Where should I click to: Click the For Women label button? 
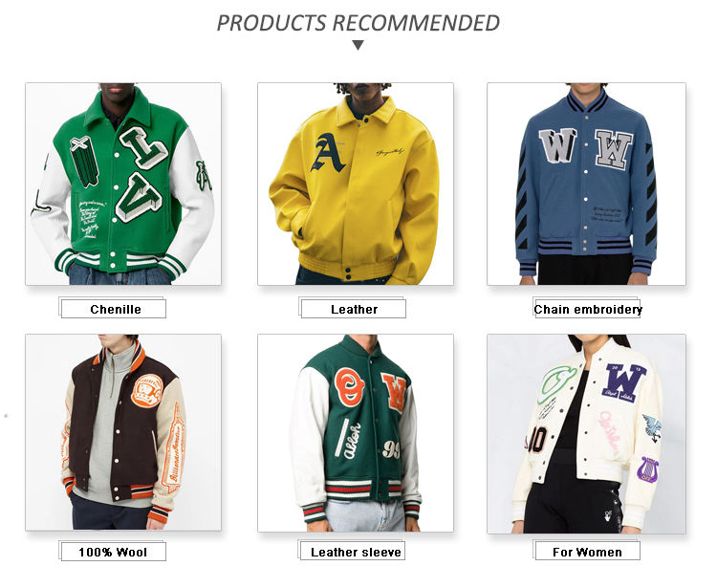click(x=588, y=551)
